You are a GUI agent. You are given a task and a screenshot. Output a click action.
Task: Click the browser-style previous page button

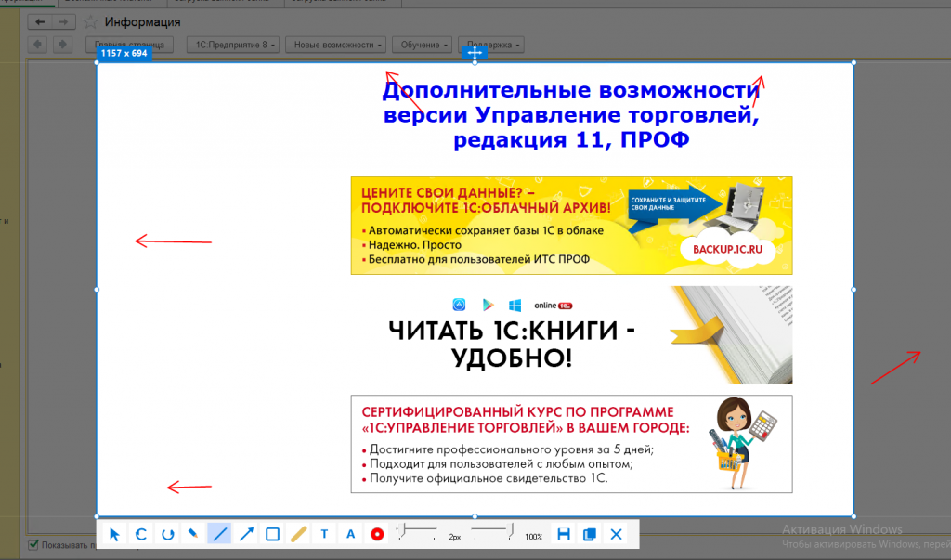(x=37, y=45)
